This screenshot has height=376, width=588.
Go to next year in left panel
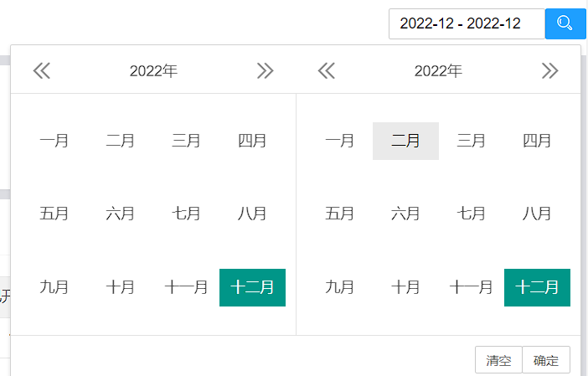click(266, 71)
